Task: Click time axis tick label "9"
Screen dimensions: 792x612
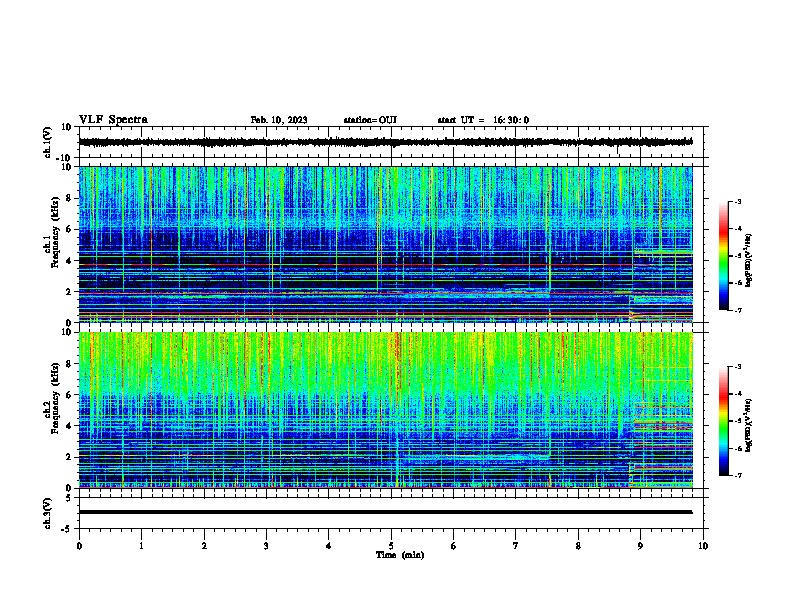Action: coord(640,546)
